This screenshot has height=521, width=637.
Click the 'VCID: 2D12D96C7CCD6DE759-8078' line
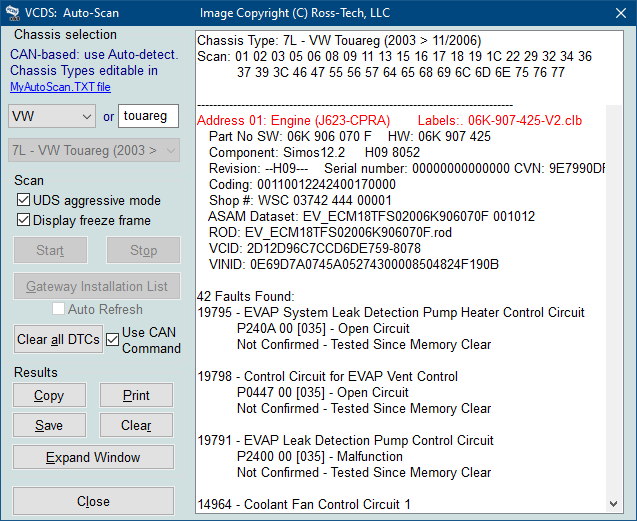(x=315, y=248)
